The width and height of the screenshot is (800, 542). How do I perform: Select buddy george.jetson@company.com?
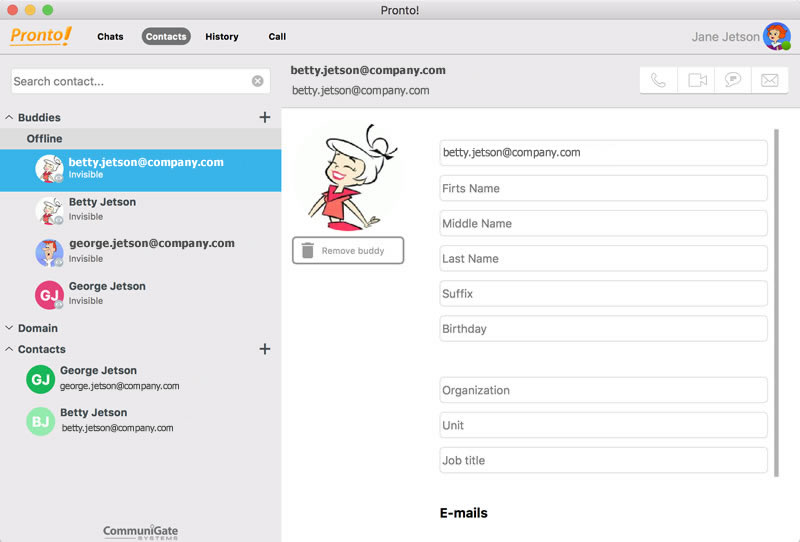tap(140, 252)
